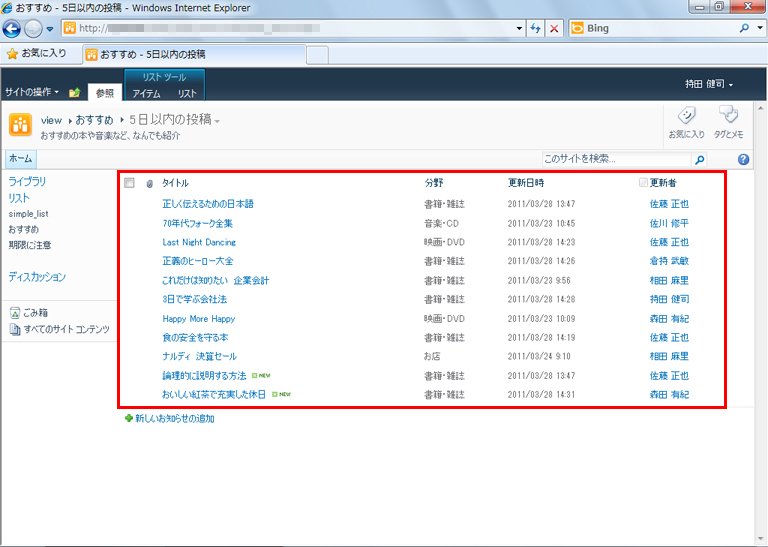Sort by the 更新者 column header

pos(663,183)
